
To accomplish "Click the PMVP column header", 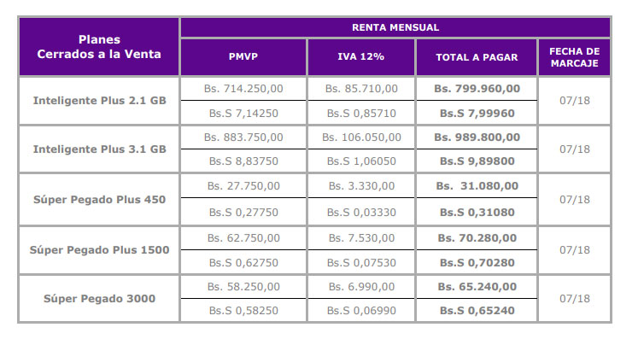I will coord(243,57).
